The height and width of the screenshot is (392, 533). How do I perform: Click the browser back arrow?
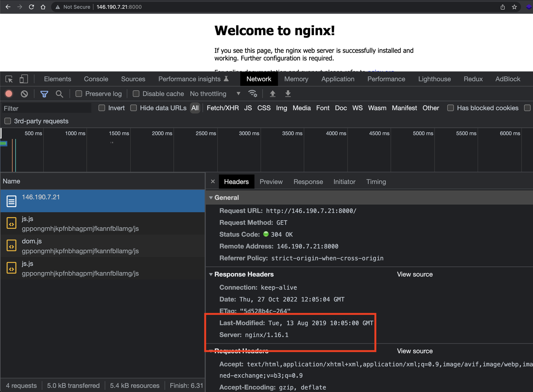click(x=8, y=7)
